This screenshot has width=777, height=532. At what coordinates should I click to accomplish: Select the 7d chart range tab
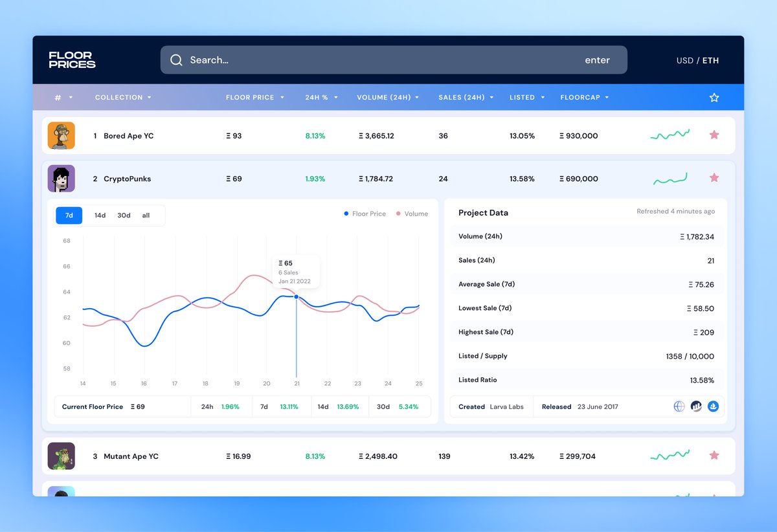[69, 216]
